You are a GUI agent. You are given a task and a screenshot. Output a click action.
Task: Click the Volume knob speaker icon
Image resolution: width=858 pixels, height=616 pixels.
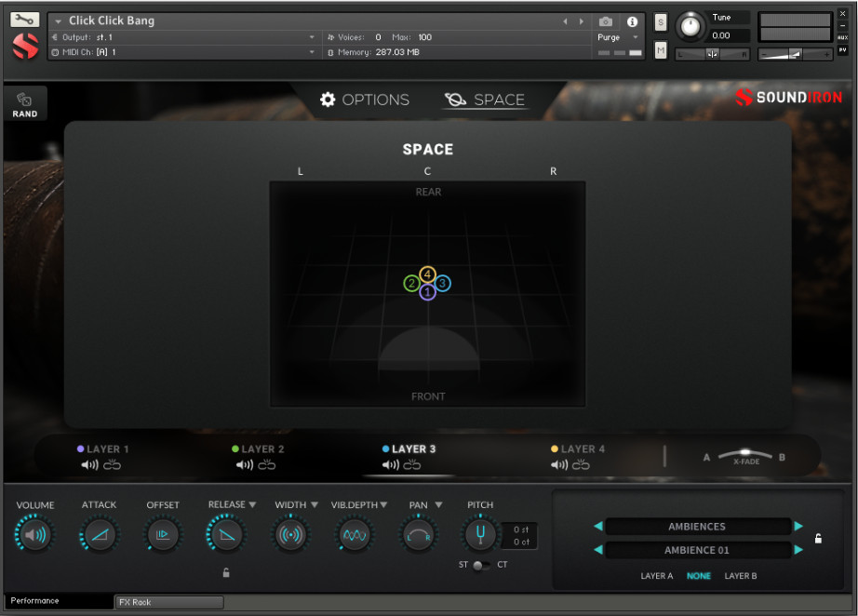(x=34, y=535)
